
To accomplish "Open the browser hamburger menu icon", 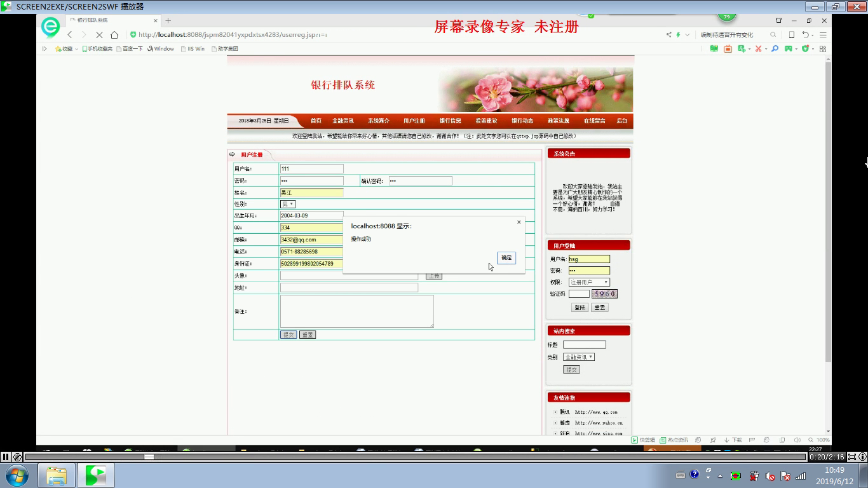I will [x=823, y=35].
